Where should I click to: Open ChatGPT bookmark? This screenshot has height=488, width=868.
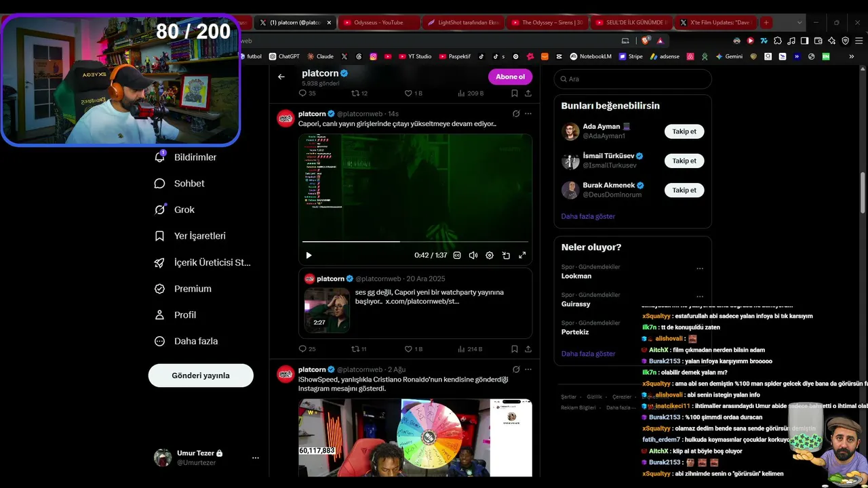pos(284,56)
